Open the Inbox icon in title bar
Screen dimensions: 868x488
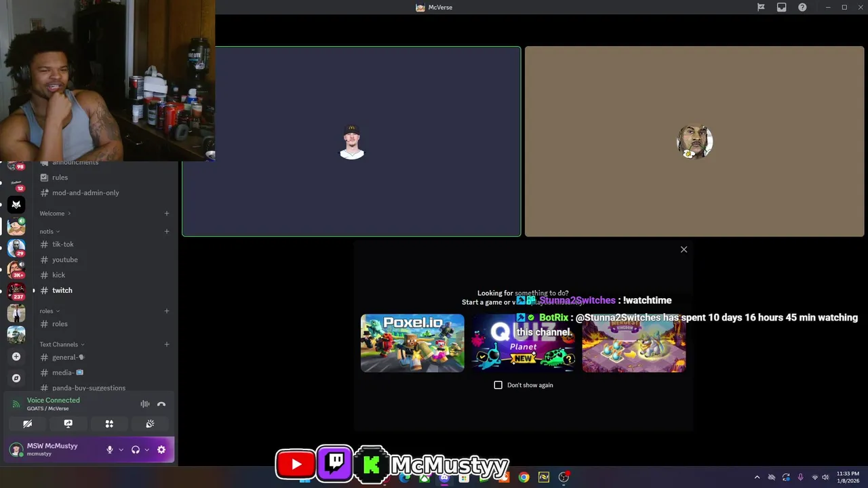pyautogui.click(x=782, y=7)
